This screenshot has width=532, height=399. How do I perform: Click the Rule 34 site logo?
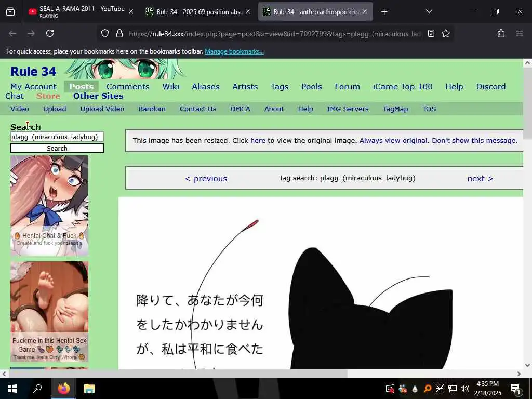pos(33,72)
